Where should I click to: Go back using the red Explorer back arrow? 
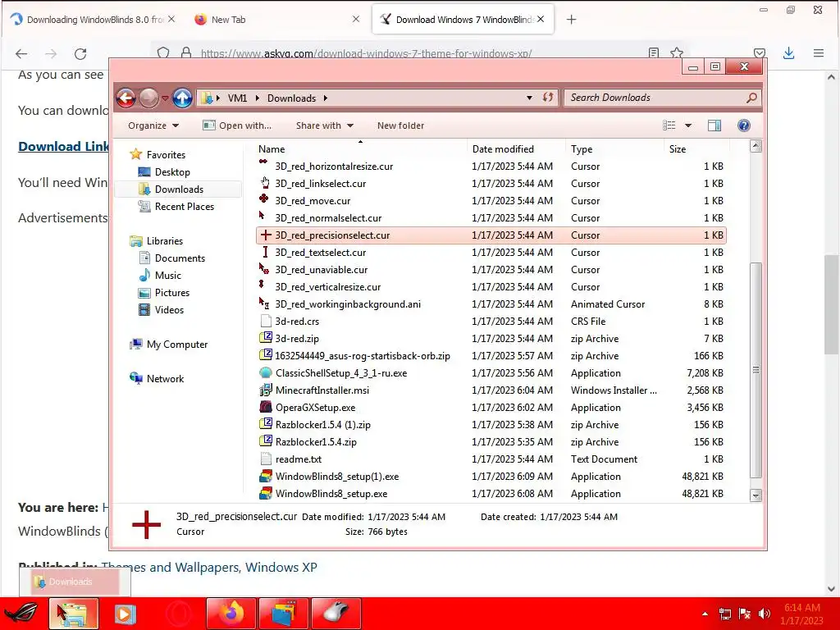pos(126,98)
